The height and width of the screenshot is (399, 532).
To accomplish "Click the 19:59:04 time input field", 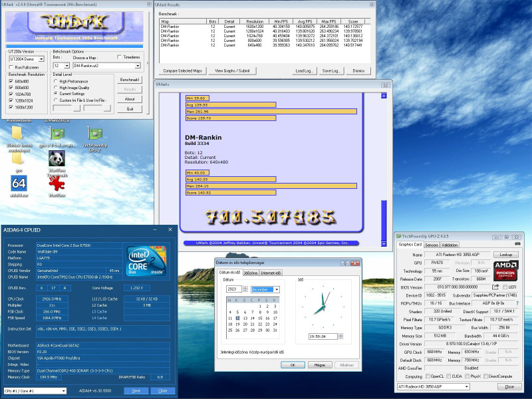I will 323,336.
